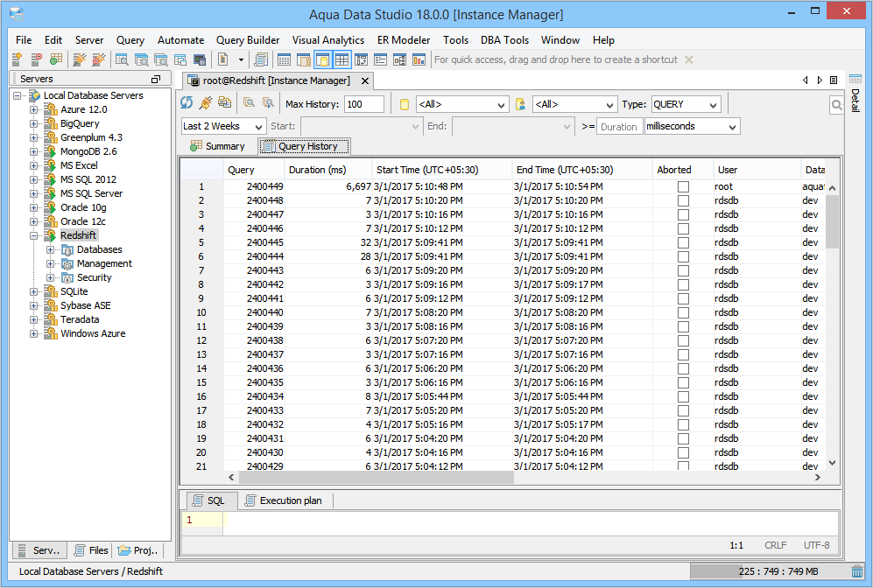This screenshot has width=873, height=588.
Task: Click the user filter icon
Action: tap(521, 105)
